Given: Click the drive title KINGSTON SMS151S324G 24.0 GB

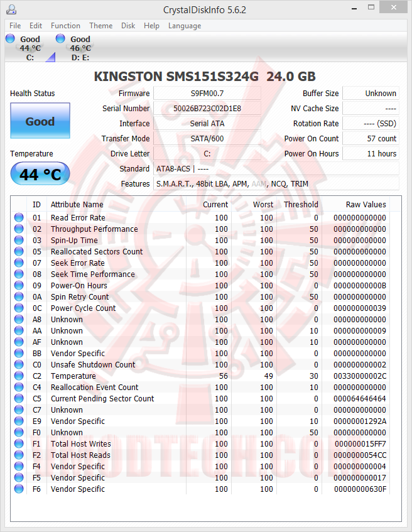Looking at the screenshot, I should click(205, 77).
